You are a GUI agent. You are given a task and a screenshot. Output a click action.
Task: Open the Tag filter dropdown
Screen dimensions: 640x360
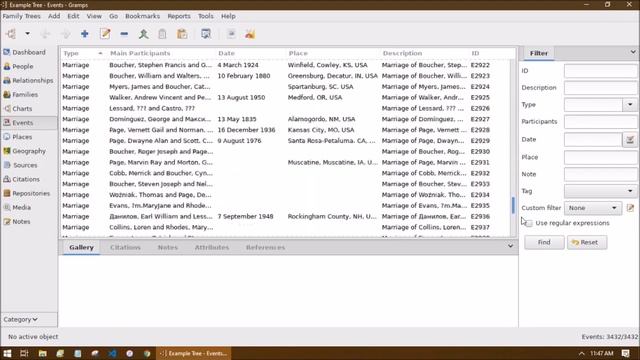click(600, 191)
